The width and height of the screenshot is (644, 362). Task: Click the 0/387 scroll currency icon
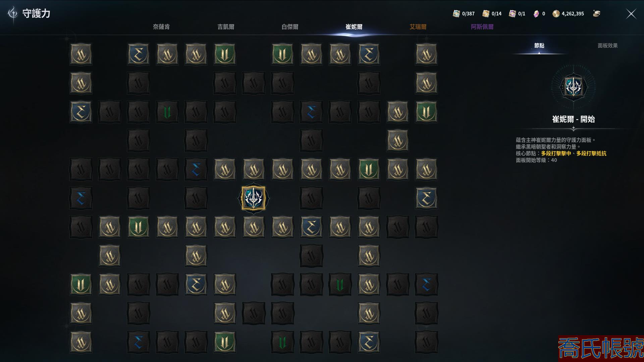[456, 14]
